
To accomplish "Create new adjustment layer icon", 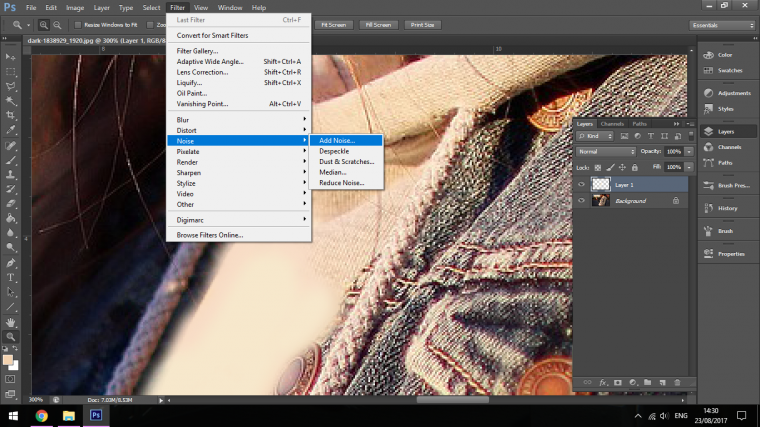I will (x=633, y=382).
